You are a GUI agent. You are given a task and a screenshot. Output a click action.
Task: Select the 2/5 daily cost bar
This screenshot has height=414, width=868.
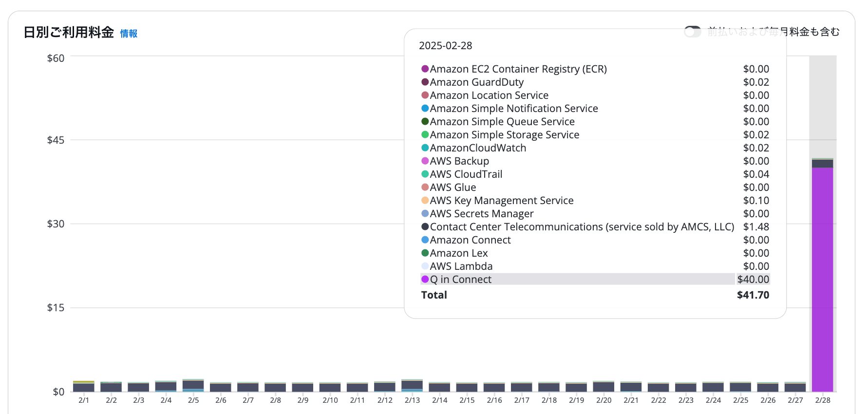point(193,385)
